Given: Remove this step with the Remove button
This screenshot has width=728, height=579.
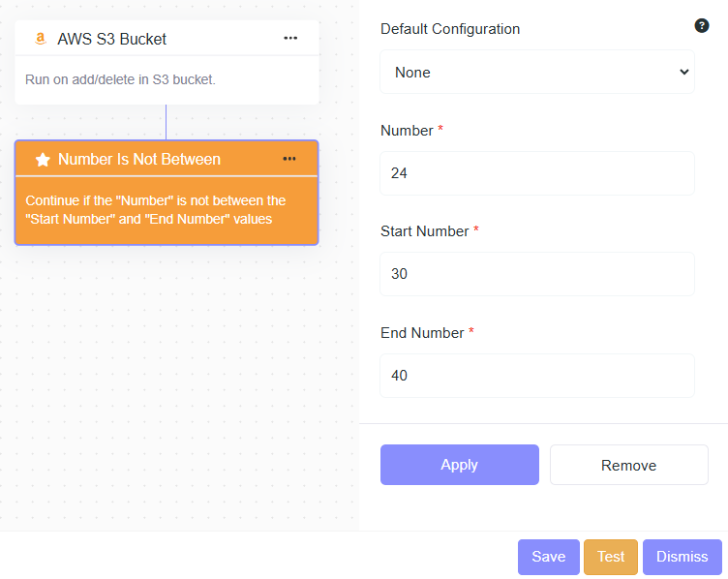Looking at the screenshot, I should click(629, 465).
